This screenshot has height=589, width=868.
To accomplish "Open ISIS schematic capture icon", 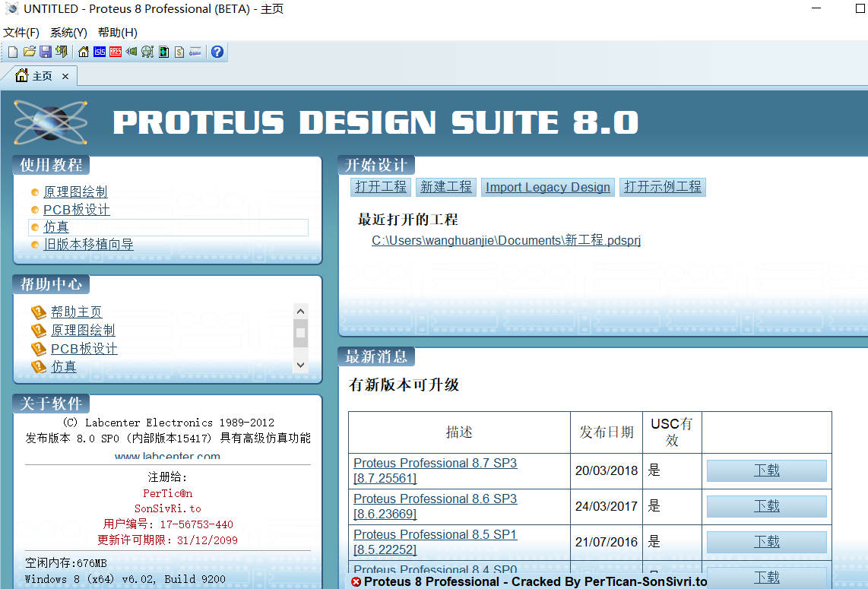I will pyautogui.click(x=100, y=52).
